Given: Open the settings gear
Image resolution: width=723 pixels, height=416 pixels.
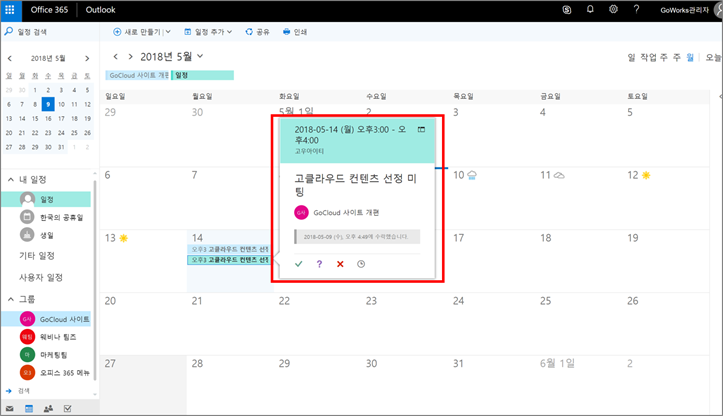Looking at the screenshot, I should [613, 10].
